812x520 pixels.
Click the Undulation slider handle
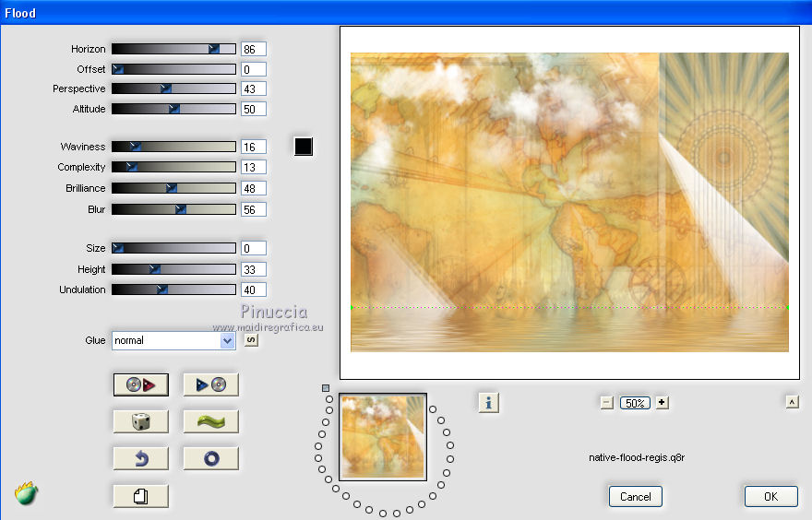[x=162, y=290]
